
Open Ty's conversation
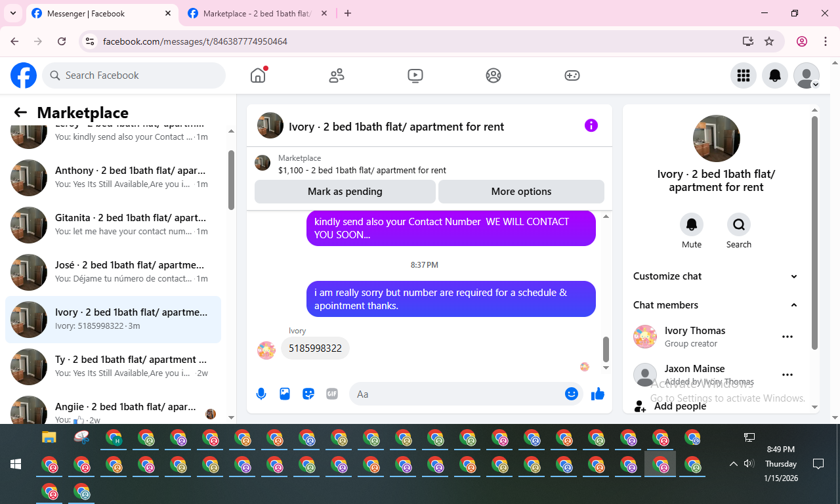[x=113, y=366]
